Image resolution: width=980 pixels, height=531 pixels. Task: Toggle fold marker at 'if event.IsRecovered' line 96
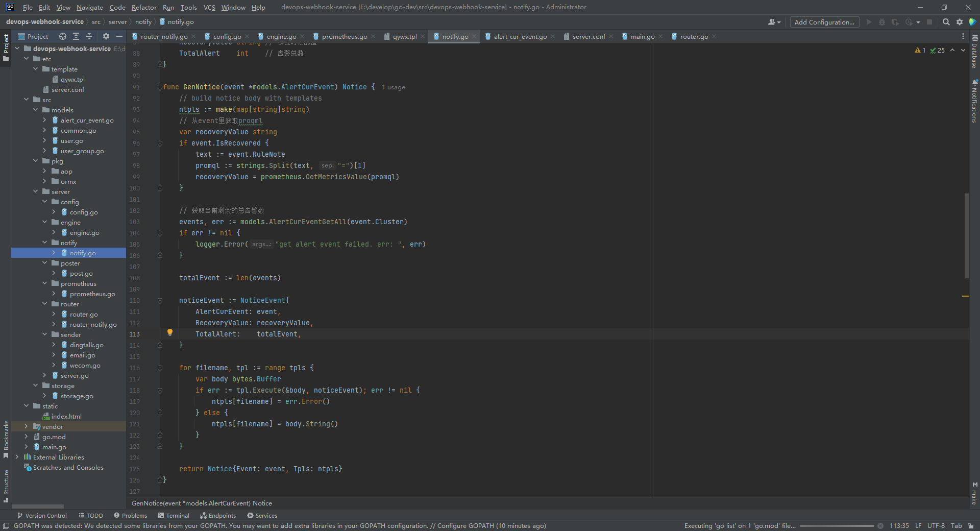click(x=160, y=143)
